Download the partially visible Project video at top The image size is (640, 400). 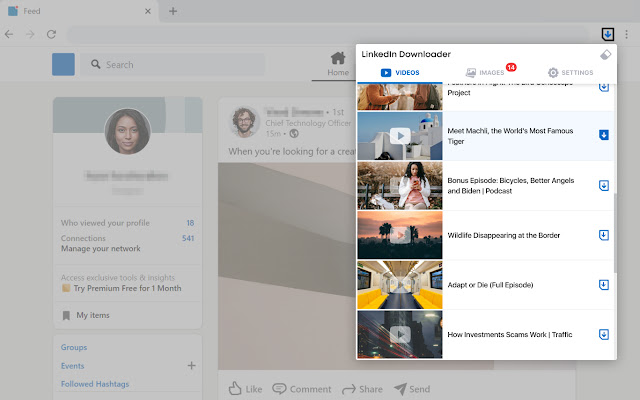[604, 87]
